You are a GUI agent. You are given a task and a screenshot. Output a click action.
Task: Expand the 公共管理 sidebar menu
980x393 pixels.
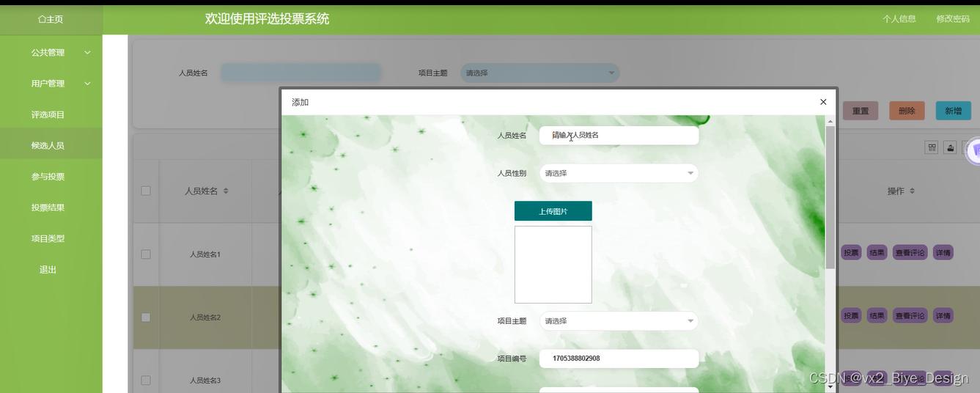pyautogui.click(x=51, y=53)
